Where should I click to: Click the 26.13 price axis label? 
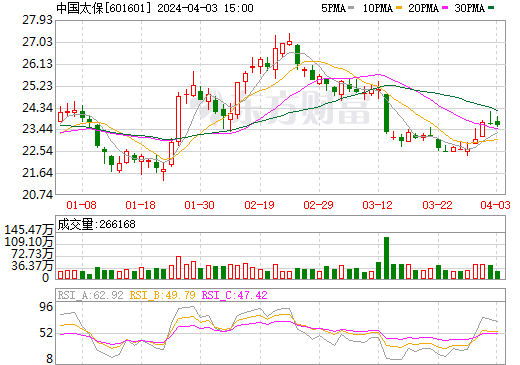pos(37,64)
